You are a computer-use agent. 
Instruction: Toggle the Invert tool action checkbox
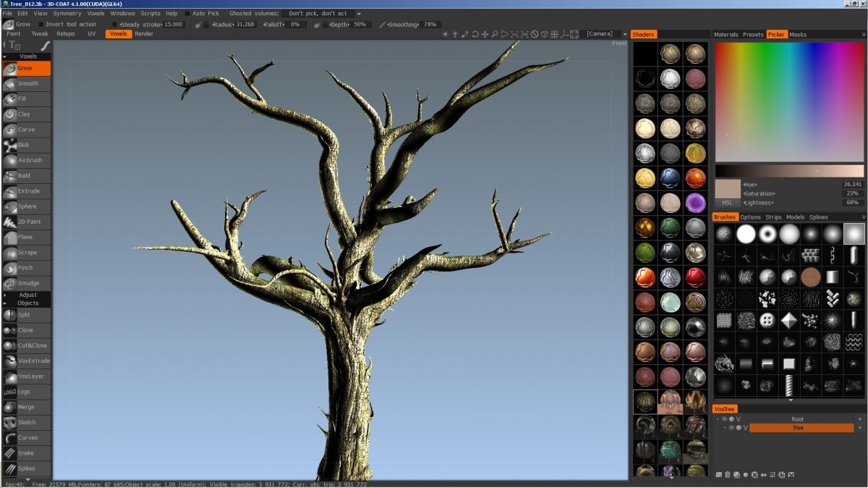coord(41,25)
